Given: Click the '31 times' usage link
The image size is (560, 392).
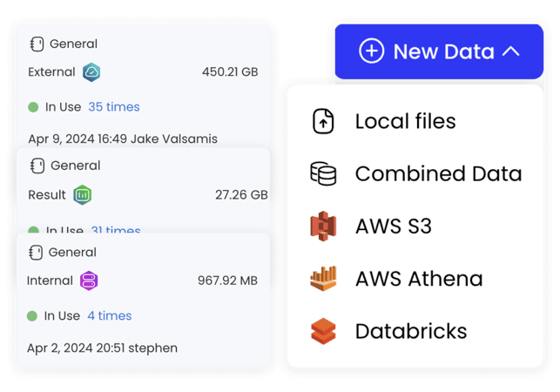Looking at the screenshot, I should [116, 231].
